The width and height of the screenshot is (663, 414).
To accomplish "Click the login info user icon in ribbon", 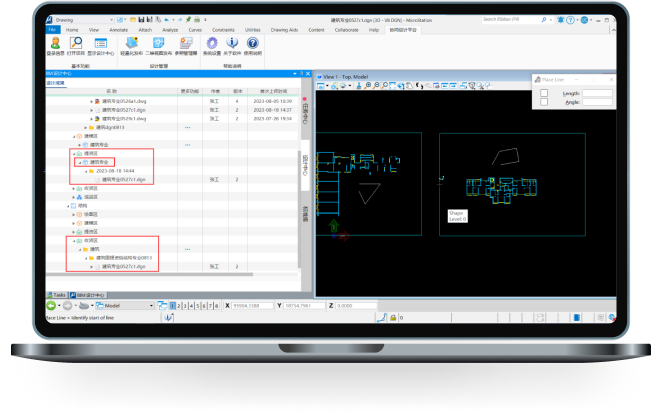I will (x=55, y=43).
